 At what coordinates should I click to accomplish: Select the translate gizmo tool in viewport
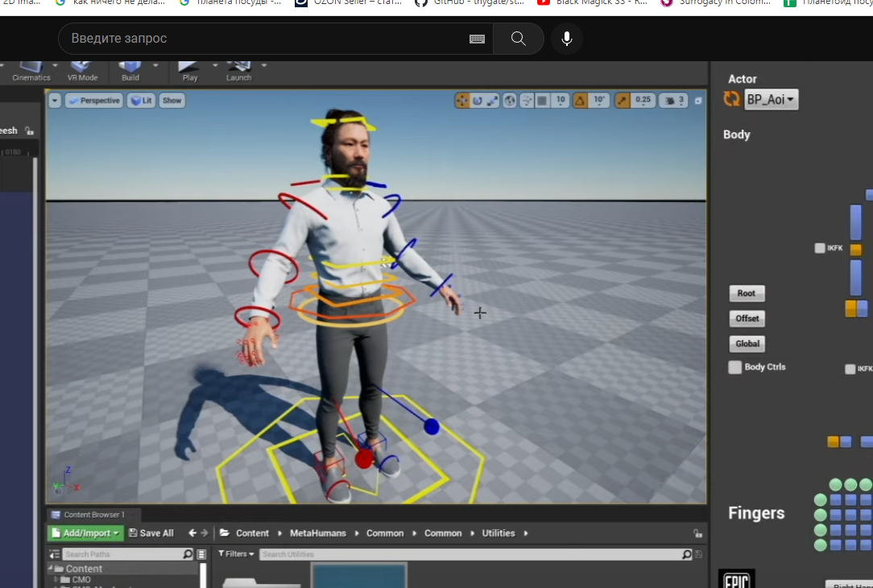pyautogui.click(x=462, y=101)
